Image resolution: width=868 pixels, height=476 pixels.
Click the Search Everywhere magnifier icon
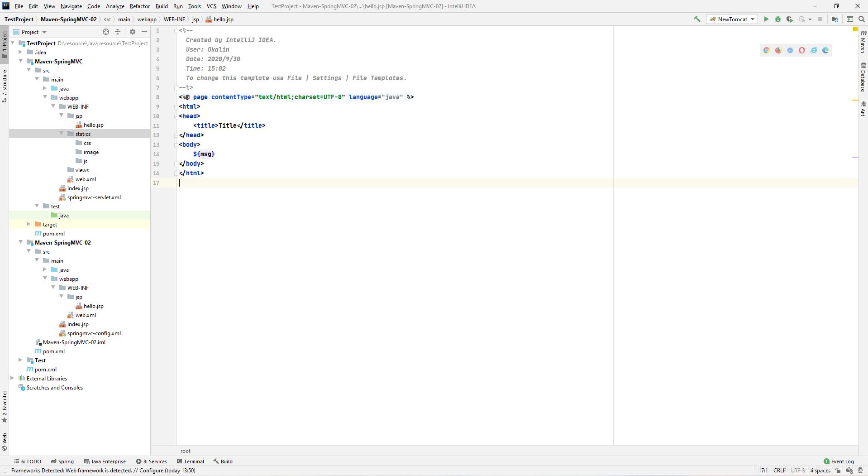coord(862,19)
